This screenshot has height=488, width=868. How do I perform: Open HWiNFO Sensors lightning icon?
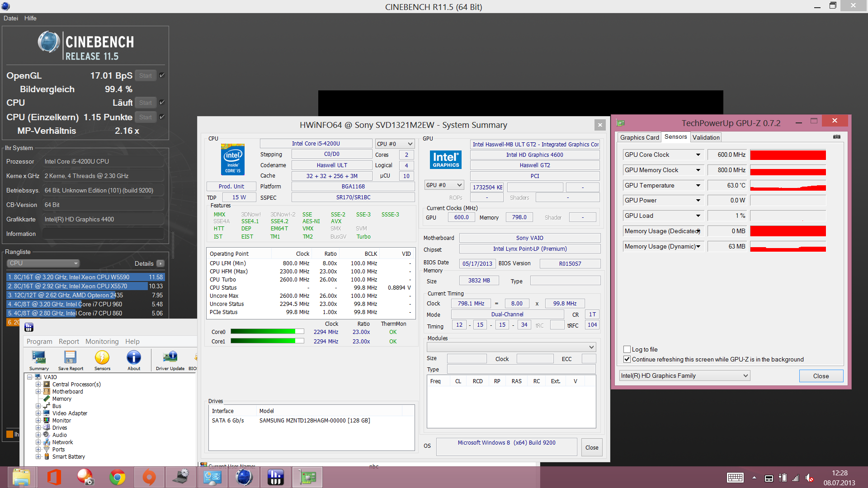point(102,360)
